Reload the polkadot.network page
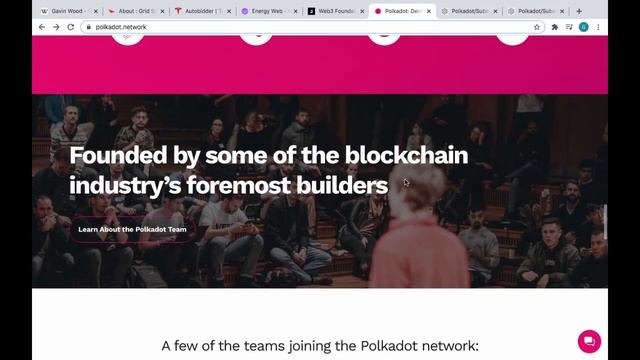 tap(71, 27)
